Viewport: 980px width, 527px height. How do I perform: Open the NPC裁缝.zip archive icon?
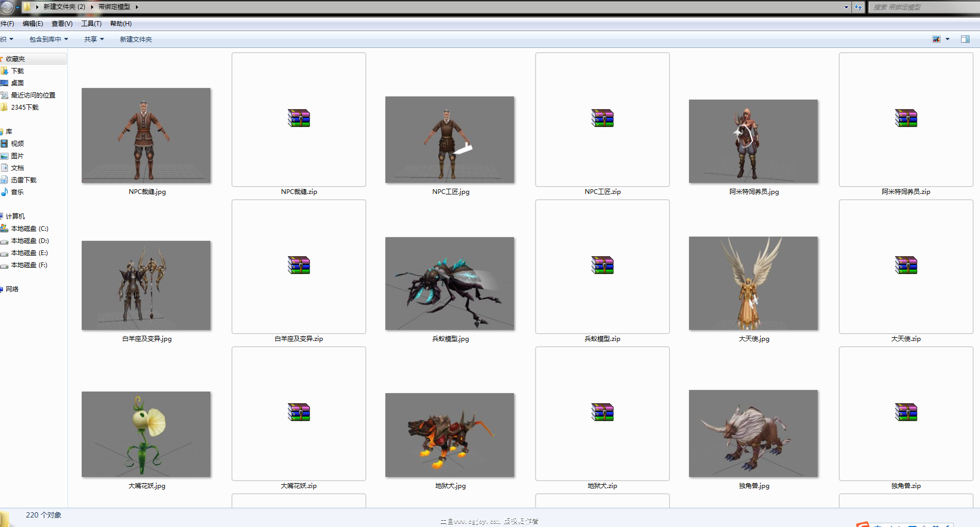[299, 119]
